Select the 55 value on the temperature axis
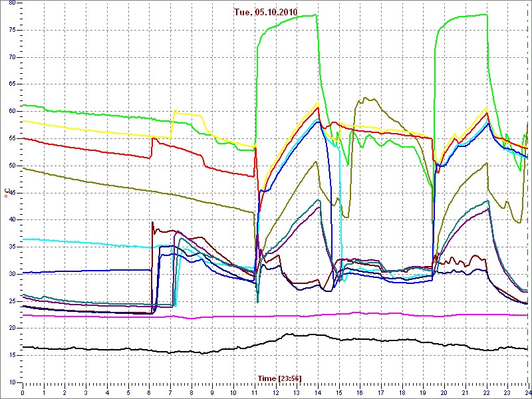Screen dimensions: 532x399 point(12,139)
